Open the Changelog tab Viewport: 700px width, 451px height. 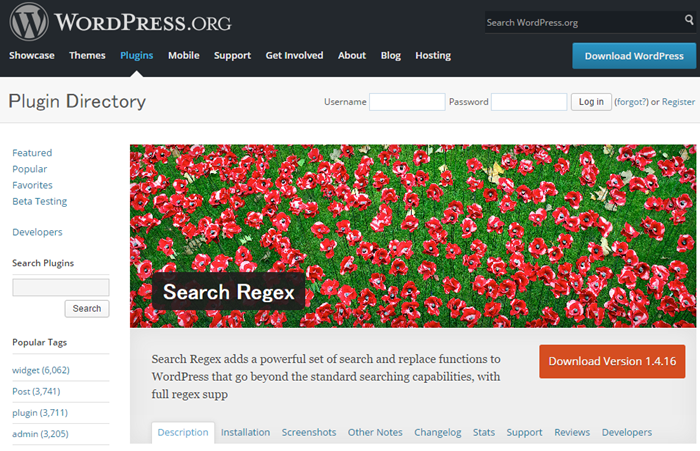point(438,432)
